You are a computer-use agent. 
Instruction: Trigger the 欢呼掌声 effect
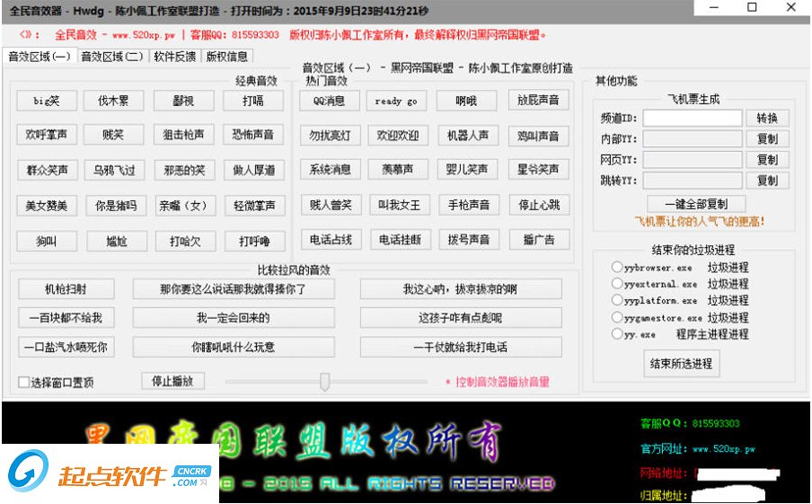47,135
